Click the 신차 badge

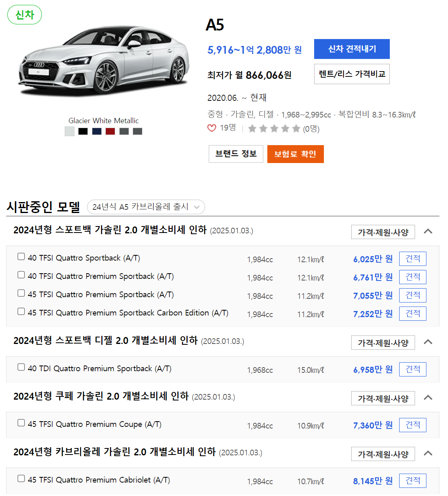coord(24,15)
